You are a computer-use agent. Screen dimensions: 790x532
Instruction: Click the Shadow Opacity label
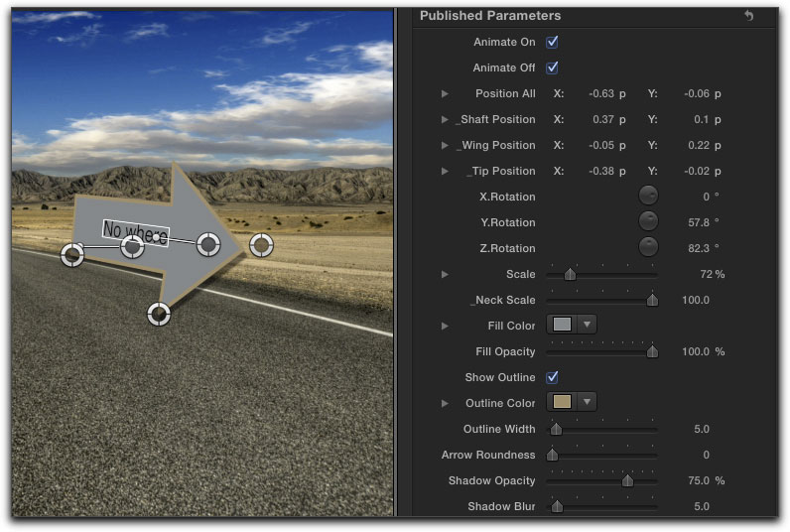pyautogui.click(x=491, y=480)
